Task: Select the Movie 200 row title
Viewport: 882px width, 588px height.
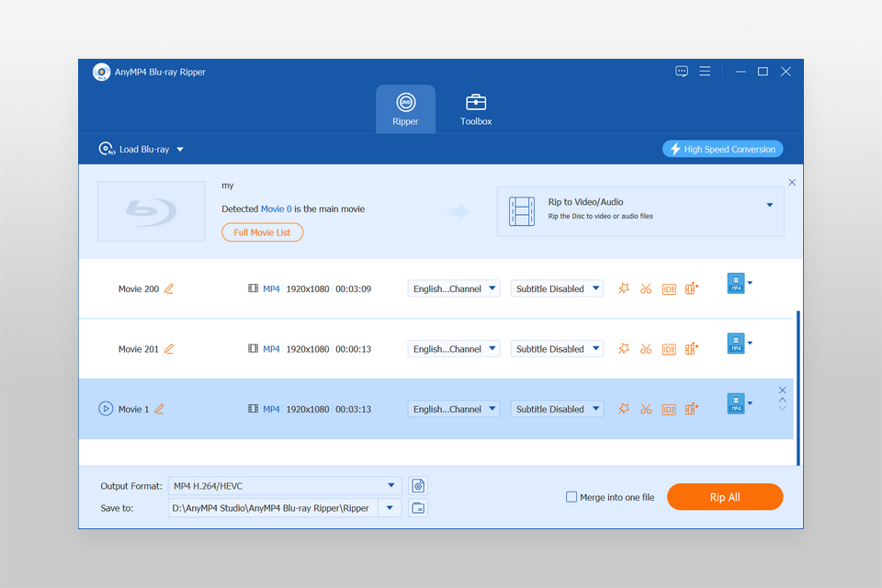Action: tap(139, 288)
